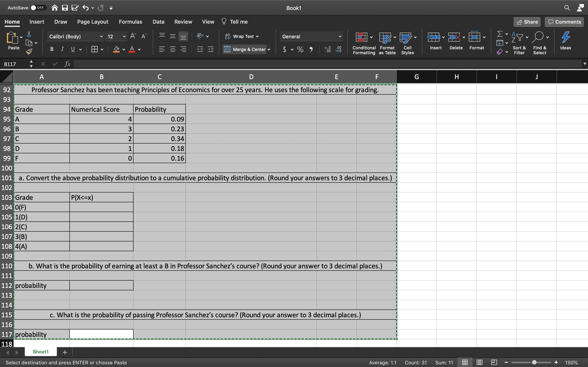The image size is (588, 367).
Task: Open the Page Layout ribbon tab
Action: click(92, 22)
